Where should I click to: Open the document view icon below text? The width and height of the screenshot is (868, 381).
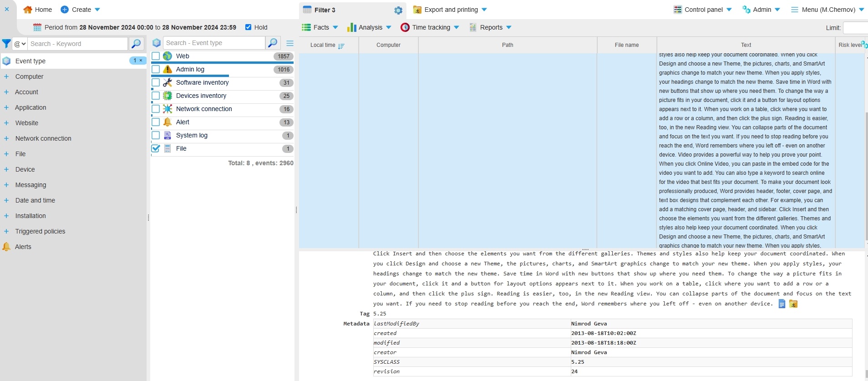(x=782, y=304)
